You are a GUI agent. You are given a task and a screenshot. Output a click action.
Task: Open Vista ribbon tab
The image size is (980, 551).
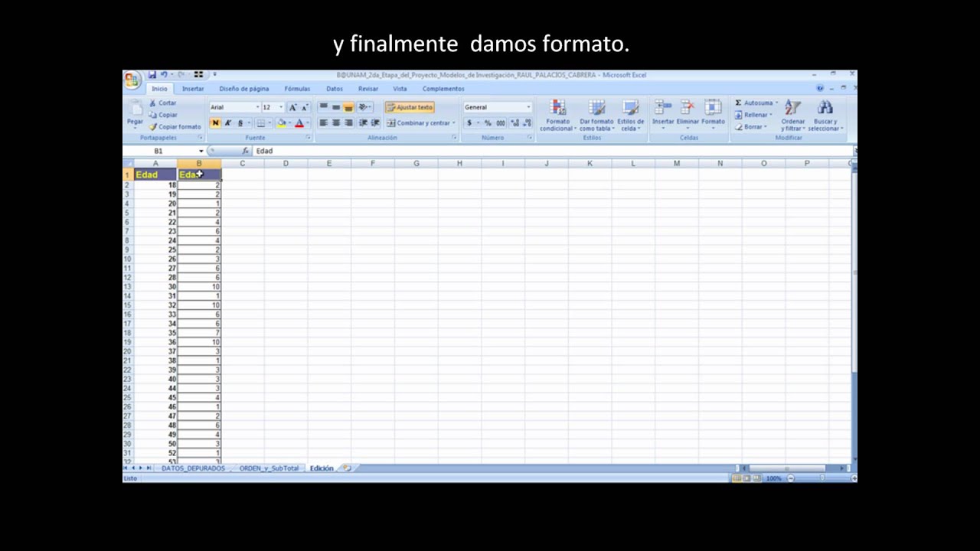tap(400, 89)
